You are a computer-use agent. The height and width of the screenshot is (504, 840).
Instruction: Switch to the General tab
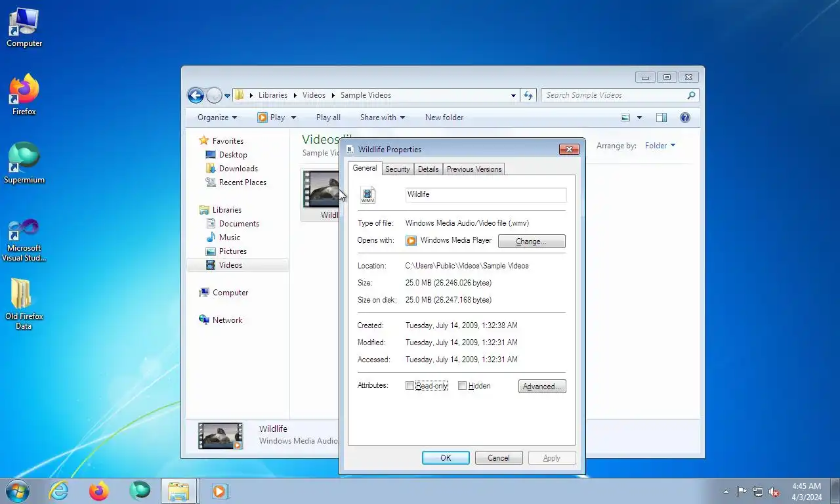[x=365, y=168]
